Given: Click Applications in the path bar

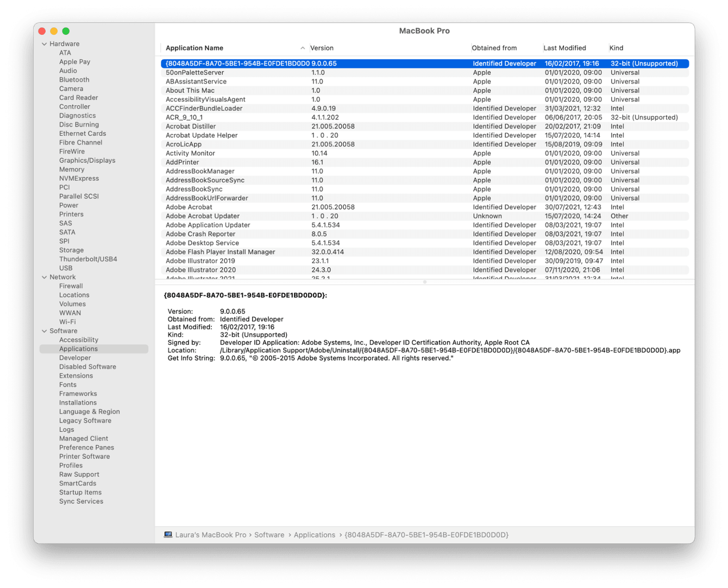Looking at the screenshot, I should pos(315,535).
